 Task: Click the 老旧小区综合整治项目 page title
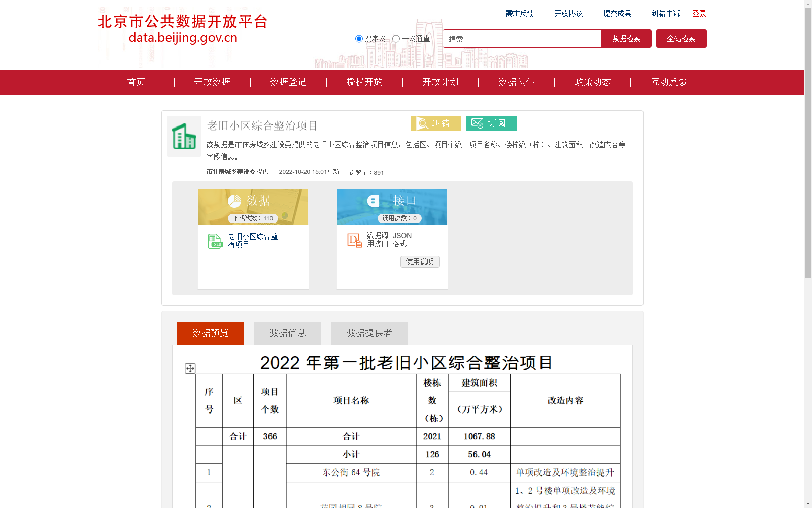tap(262, 125)
